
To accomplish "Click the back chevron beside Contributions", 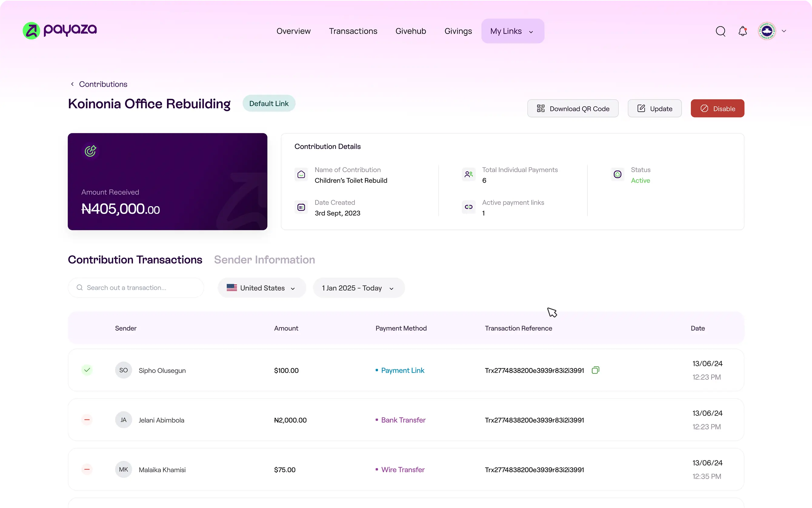I will [x=72, y=84].
